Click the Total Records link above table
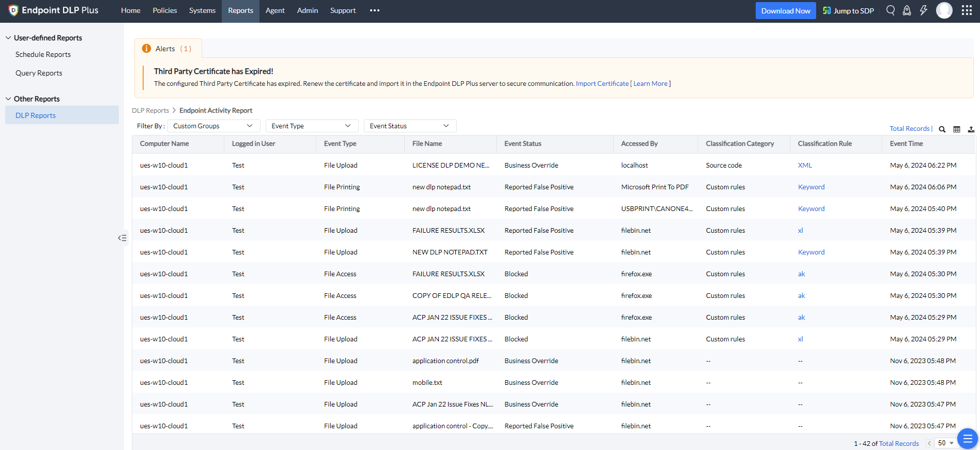980x450 pixels. (910, 128)
